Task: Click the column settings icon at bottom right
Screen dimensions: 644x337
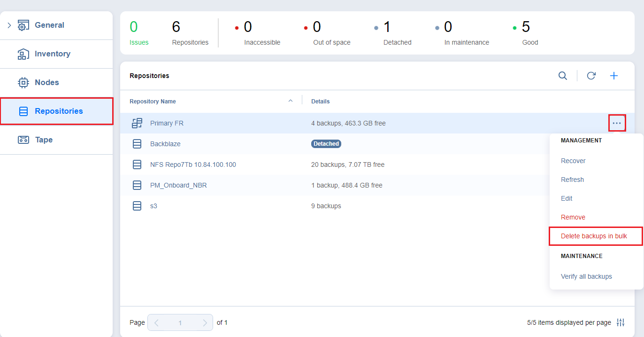Action: [621, 322]
